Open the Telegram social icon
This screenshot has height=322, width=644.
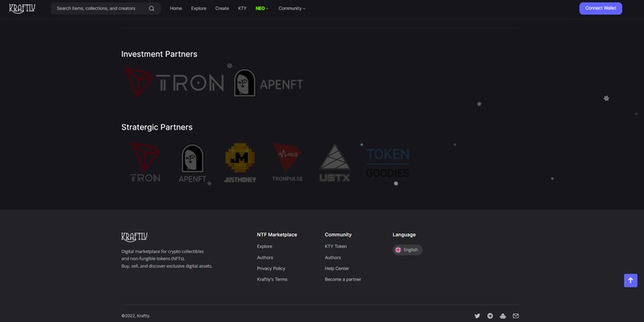[x=490, y=316]
